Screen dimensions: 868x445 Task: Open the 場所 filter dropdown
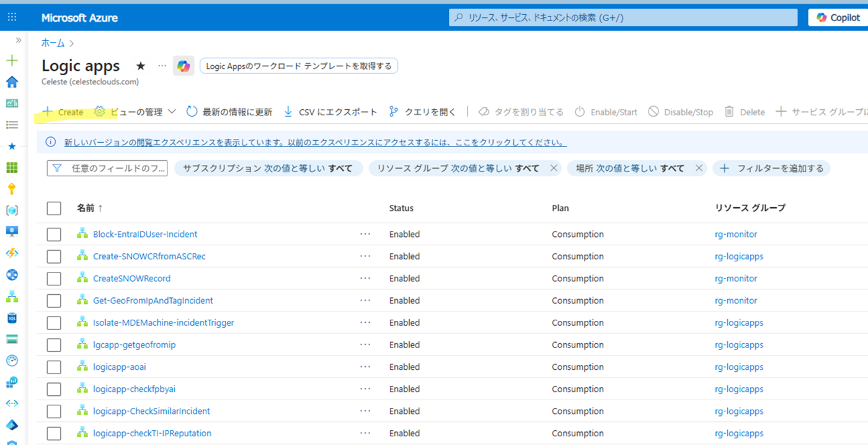(629, 168)
